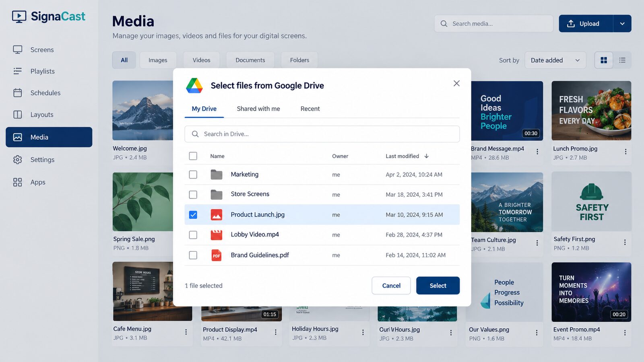The width and height of the screenshot is (644, 362).
Task: Open options for Brand Message.mp4
Action: (x=537, y=152)
